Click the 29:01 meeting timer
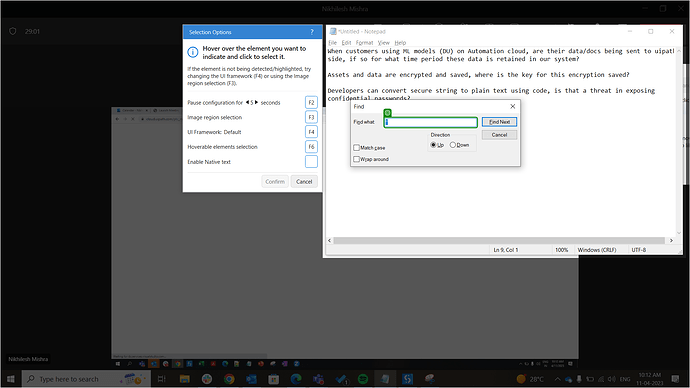This screenshot has width=690, height=388. 32,32
